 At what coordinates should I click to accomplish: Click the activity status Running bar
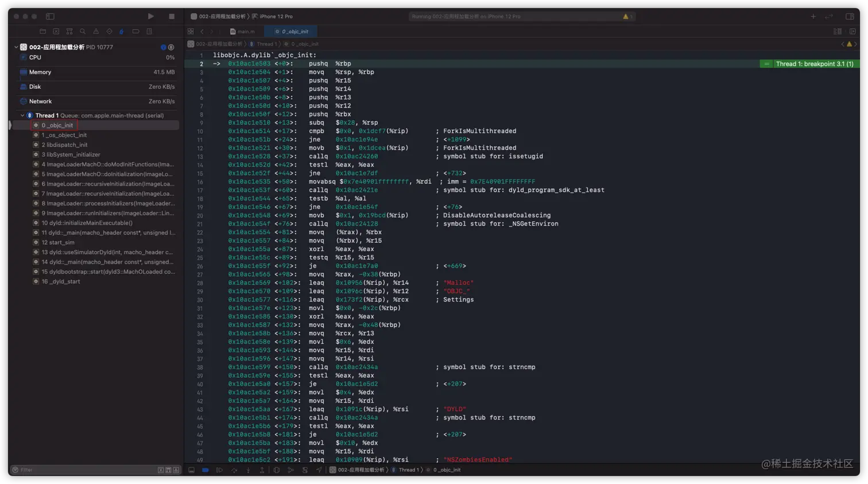pos(521,17)
